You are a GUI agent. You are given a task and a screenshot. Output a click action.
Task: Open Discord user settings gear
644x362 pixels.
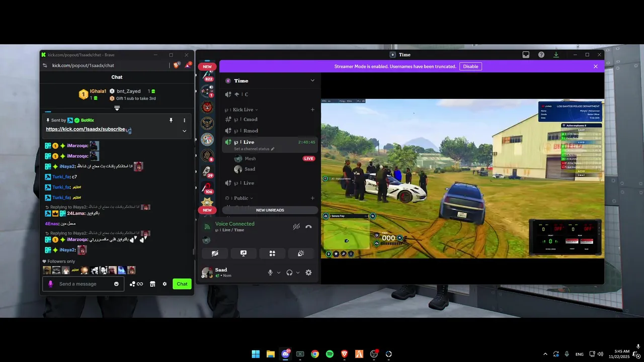point(308,273)
